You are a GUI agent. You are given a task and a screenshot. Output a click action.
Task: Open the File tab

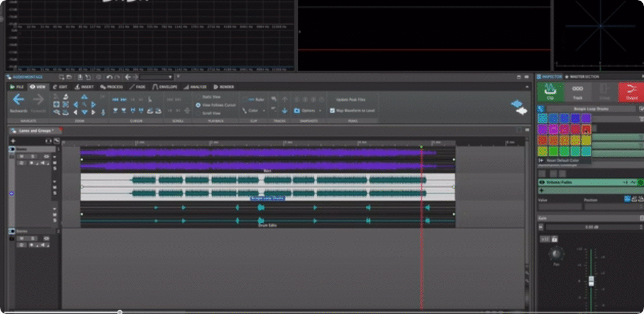[17, 87]
